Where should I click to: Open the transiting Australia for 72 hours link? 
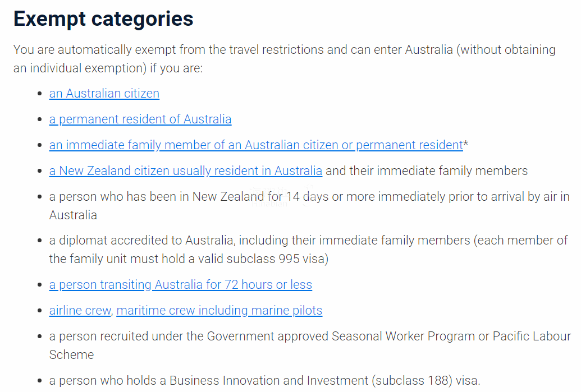[180, 285]
